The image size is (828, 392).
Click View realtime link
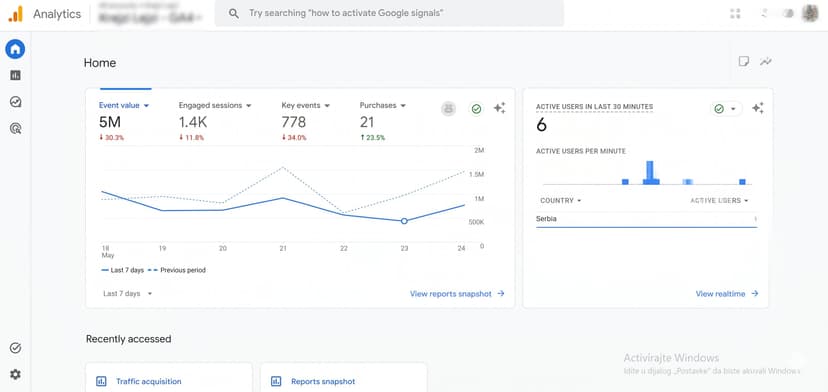pos(727,294)
